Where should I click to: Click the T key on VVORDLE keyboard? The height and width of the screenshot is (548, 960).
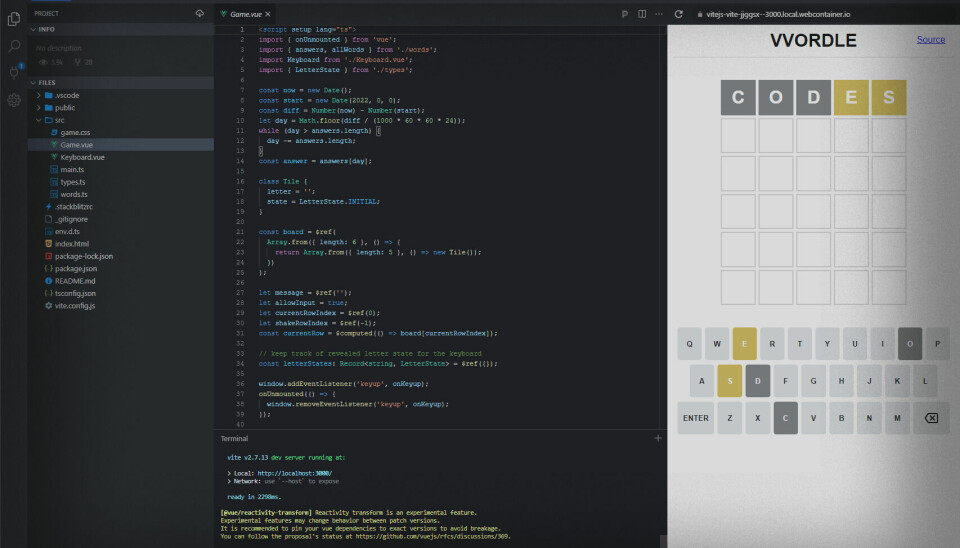(800, 344)
